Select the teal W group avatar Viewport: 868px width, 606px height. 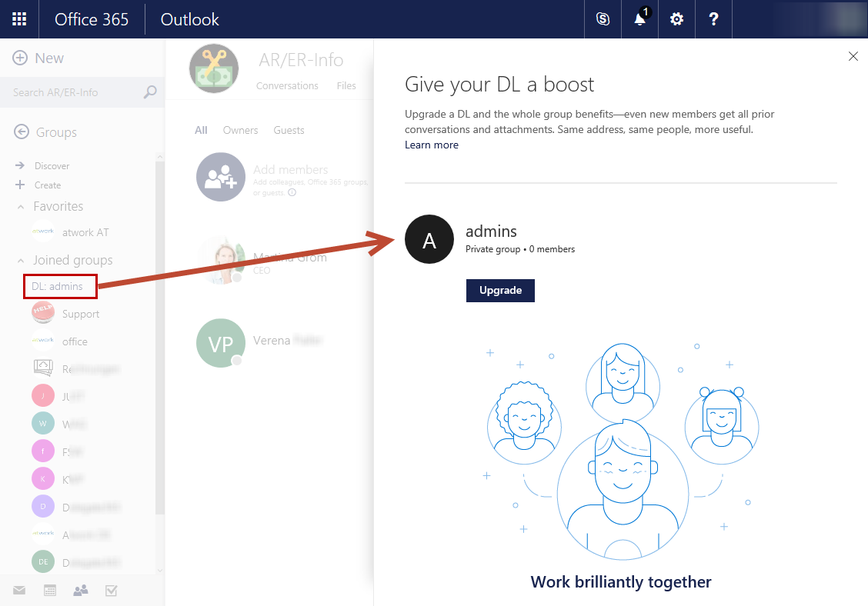(43, 424)
